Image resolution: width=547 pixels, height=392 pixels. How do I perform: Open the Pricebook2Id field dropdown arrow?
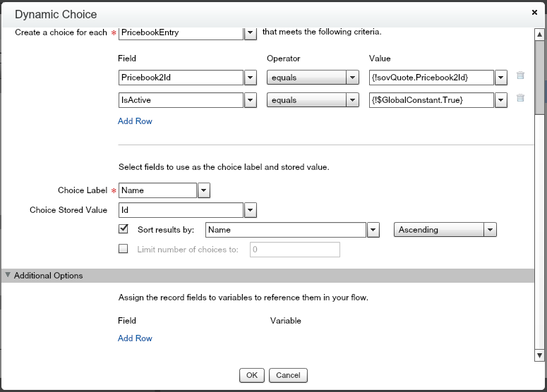pos(250,78)
